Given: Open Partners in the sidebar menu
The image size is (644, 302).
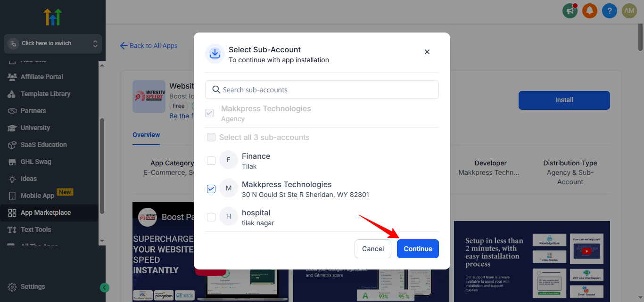Looking at the screenshot, I should coord(33,111).
